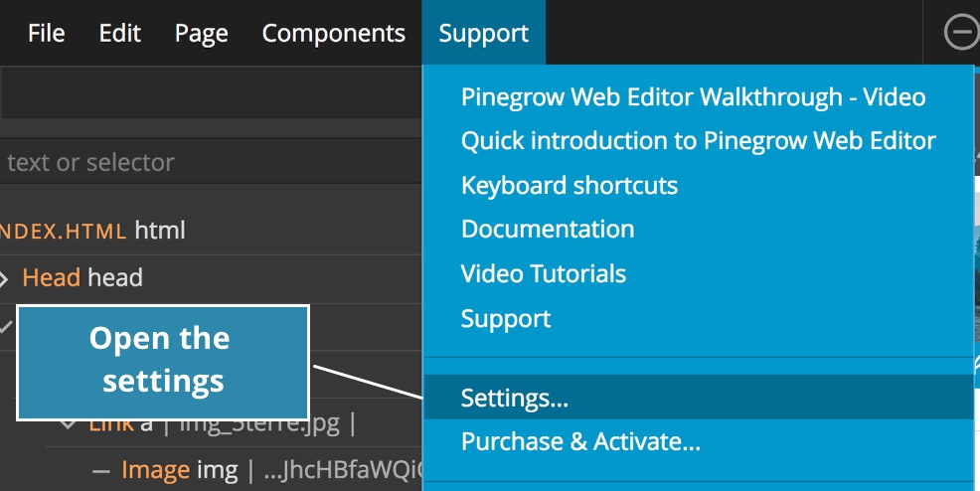This screenshot has height=491, width=980.
Task: Collapse the Link a element arrow
Action: (x=68, y=425)
